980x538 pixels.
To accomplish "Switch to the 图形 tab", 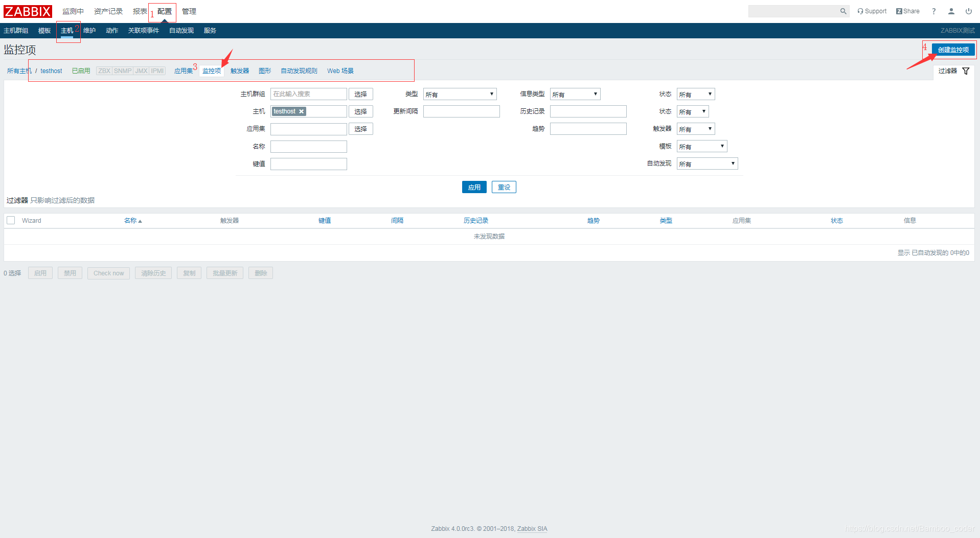I will 265,71.
